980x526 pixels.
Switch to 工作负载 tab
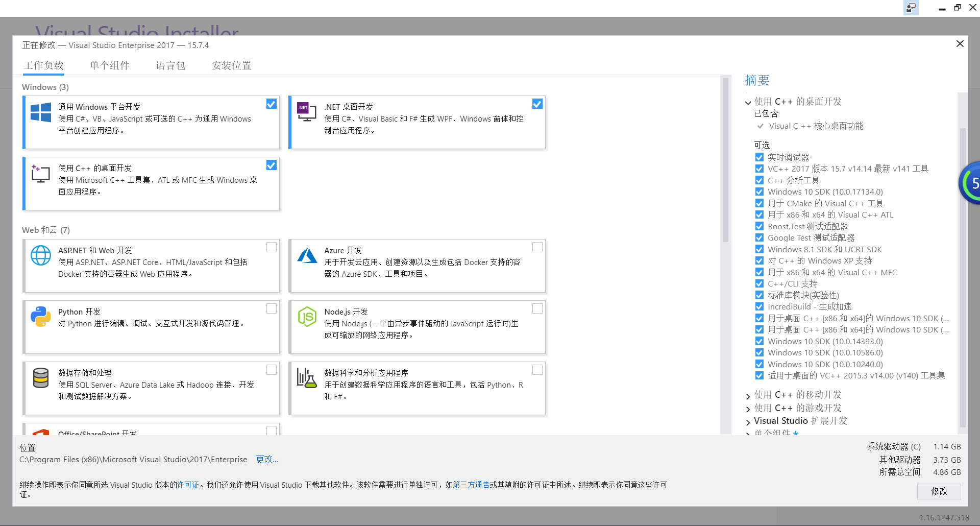[x=44, y=65]
